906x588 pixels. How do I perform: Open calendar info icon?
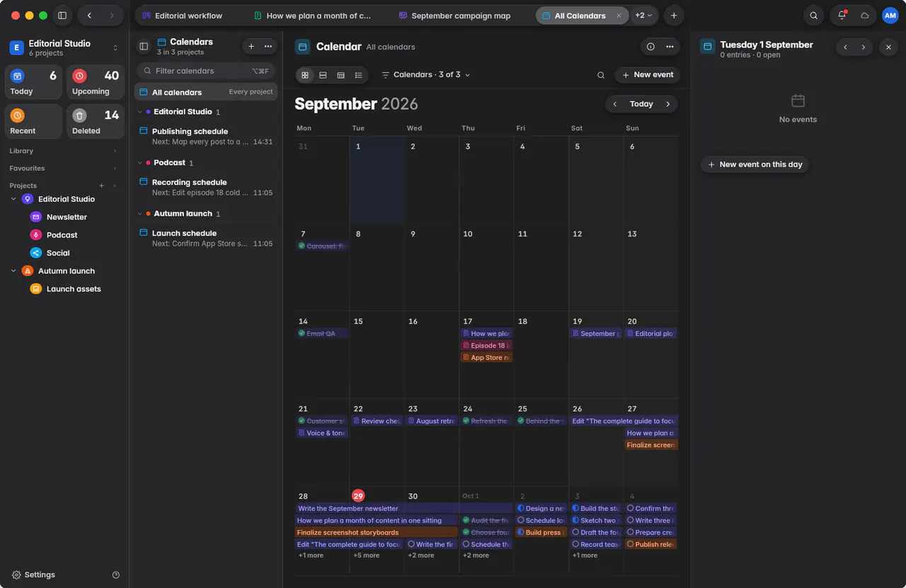pos(650,47)
